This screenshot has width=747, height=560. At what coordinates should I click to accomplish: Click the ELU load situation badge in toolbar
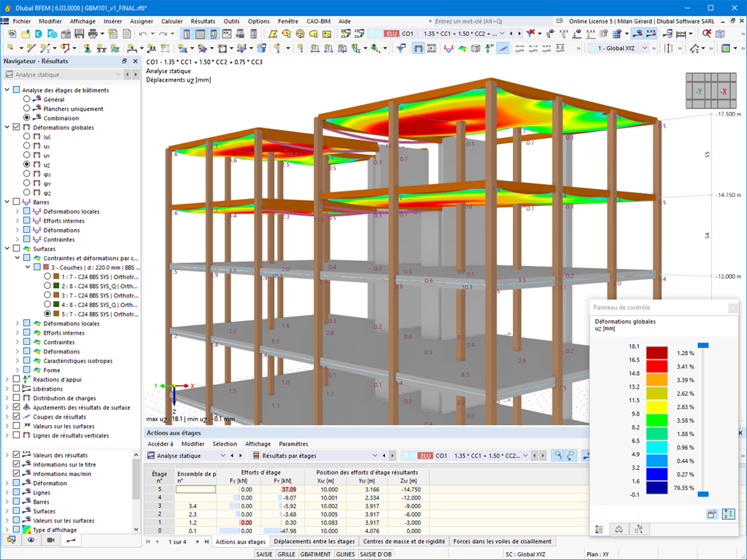392,34
